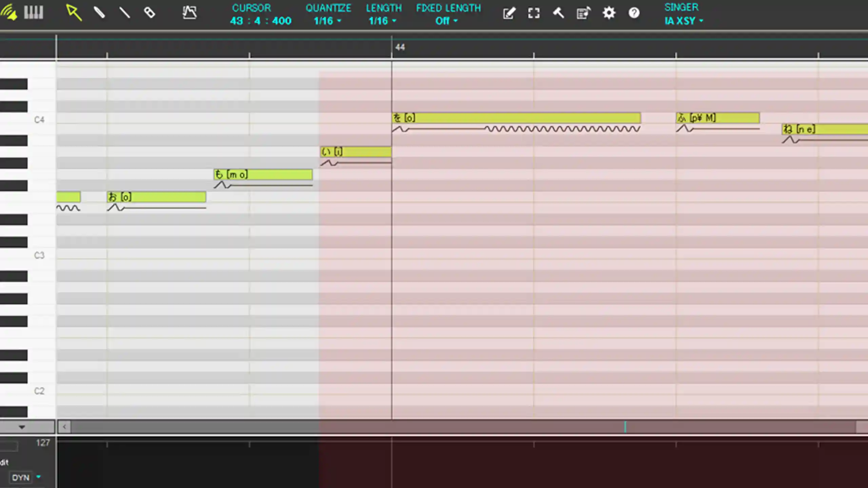This screenshot has width=868, height=488.
Task: Toggle the fit-to-screen view icon
Action: [x=533, y=14]
